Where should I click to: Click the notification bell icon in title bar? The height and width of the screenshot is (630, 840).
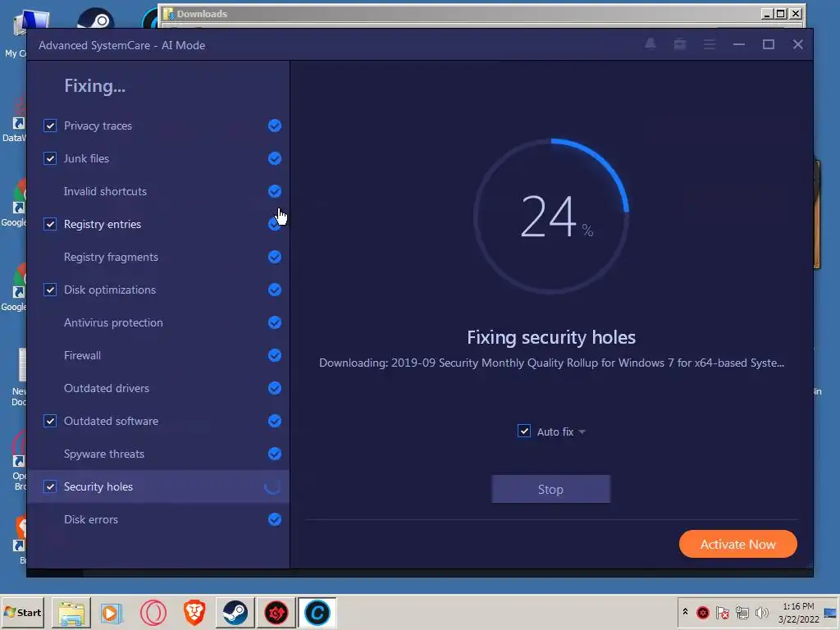click(650, 44)
